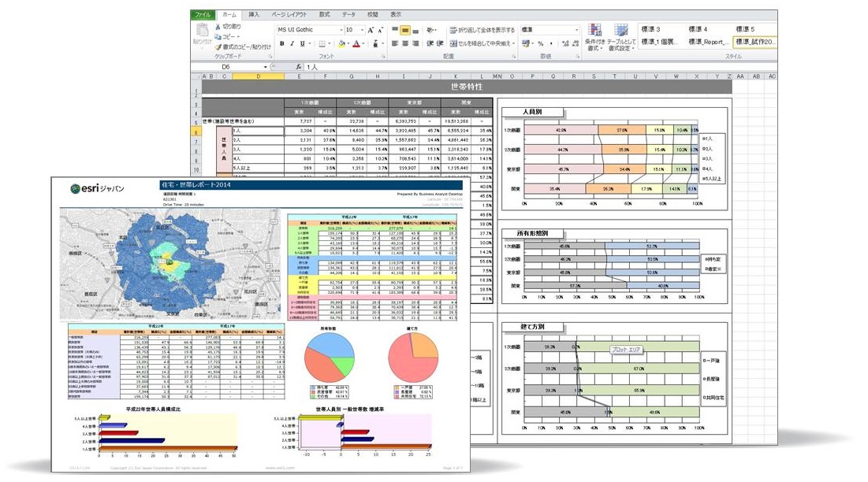Toggle middle vertical alignment
Image resolution: width=868 pixels, height=482 pixels.
[x=405, y=30]
